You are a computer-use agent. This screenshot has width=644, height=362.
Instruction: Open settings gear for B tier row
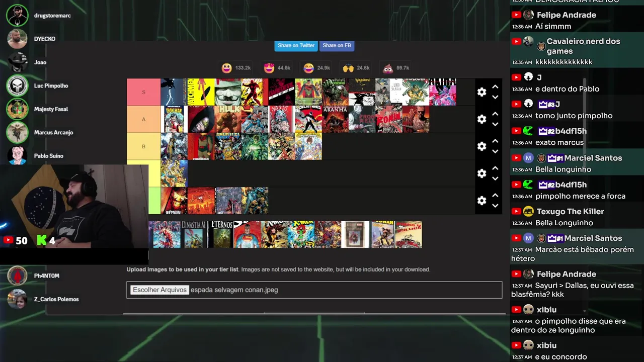coord(481,146)
